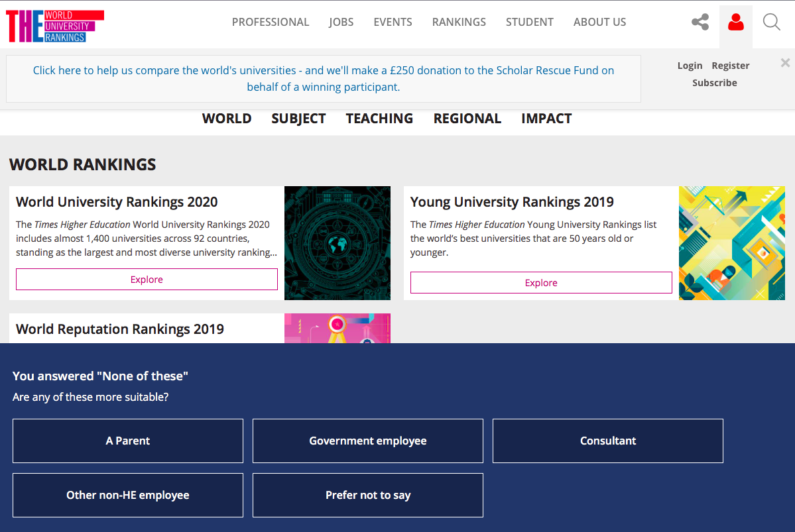This screenshot has height=532, width=795.
Task: Switch to the IMPACT rankings tab
Action: [546, 119]
